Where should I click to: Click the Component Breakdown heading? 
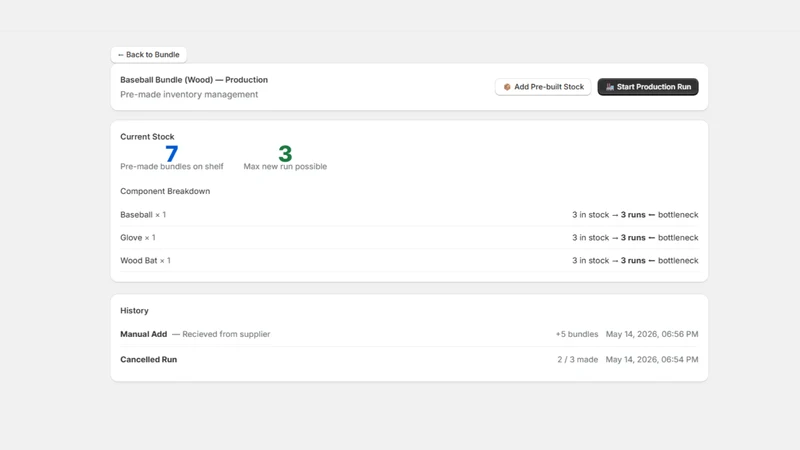coord(165,191)
